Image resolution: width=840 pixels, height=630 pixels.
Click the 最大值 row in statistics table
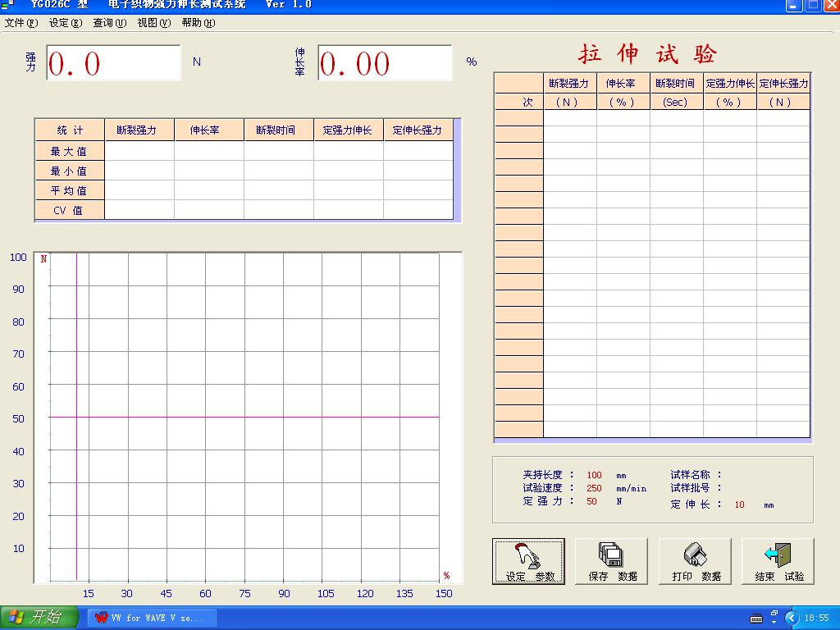pyautogui.click(x=69, y=151)
